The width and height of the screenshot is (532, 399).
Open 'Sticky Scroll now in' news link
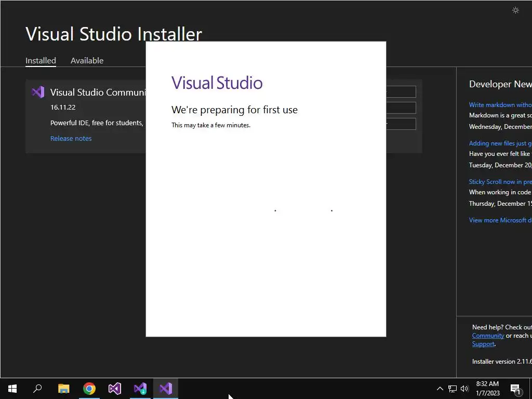tap(500, 181)
